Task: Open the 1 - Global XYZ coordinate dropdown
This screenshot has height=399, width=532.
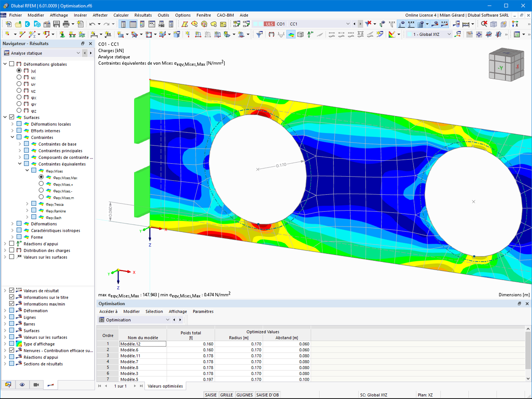Action: [429, 34]
